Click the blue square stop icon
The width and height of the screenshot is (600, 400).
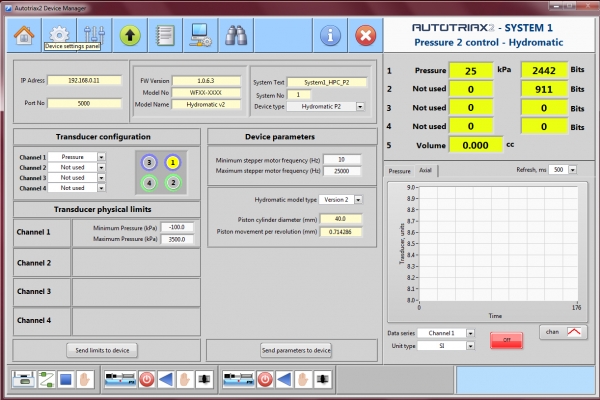coord(66,379)
